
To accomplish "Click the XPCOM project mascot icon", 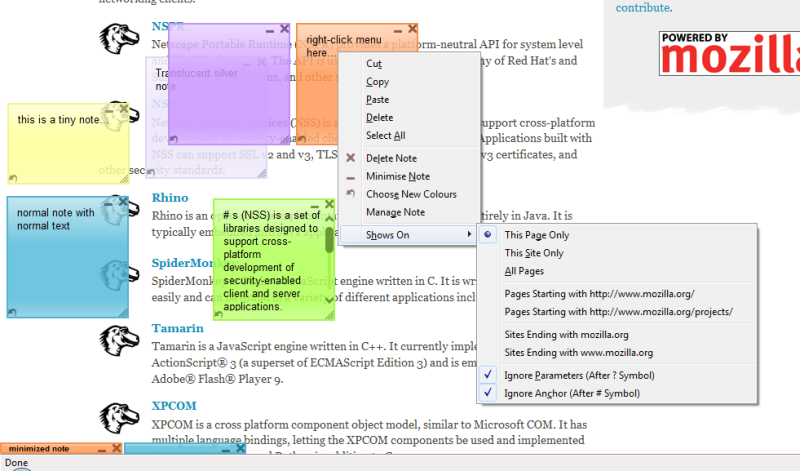I will (119, 418).
